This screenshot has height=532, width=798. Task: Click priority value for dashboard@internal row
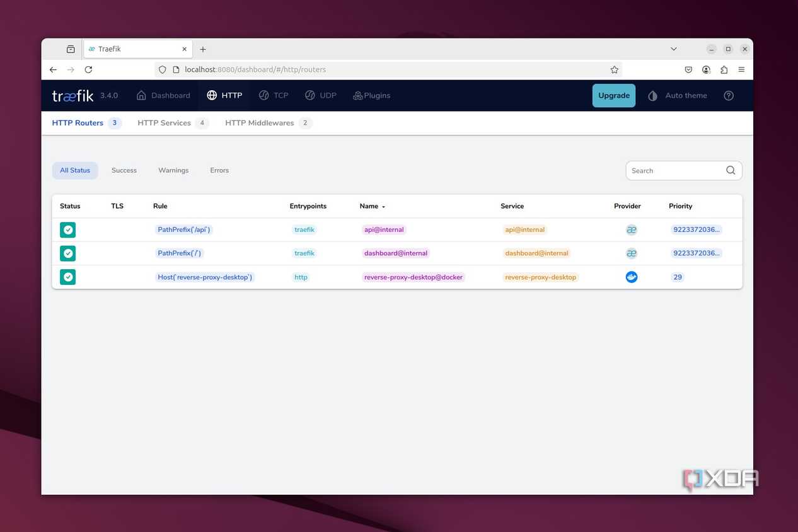coord(696,253)
